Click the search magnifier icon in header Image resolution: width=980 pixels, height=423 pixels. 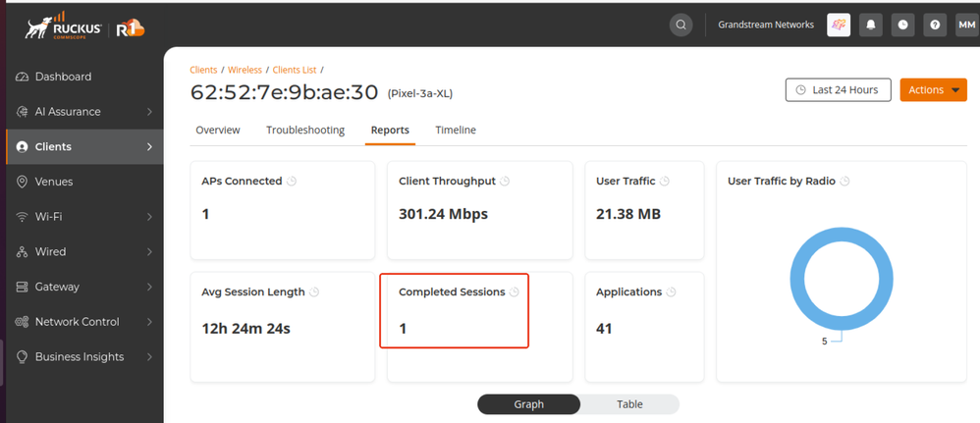[x=681, y=26]
